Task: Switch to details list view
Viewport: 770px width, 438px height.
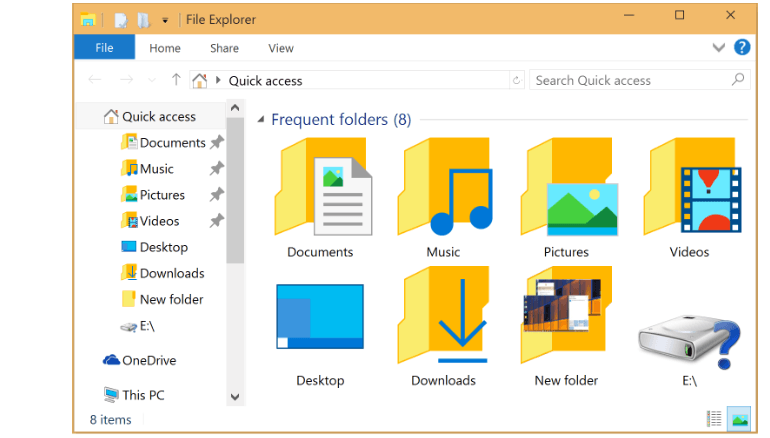Action: pos(715,419)
